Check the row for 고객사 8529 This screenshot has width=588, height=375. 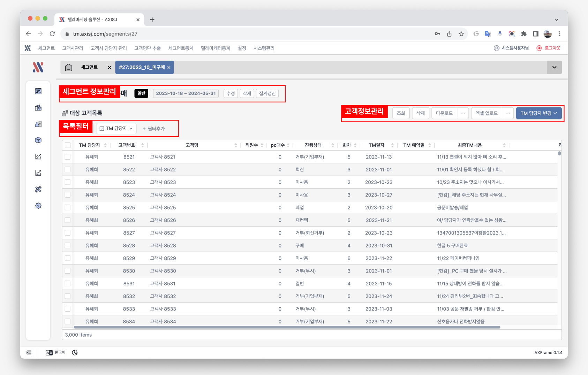[68, 258]
